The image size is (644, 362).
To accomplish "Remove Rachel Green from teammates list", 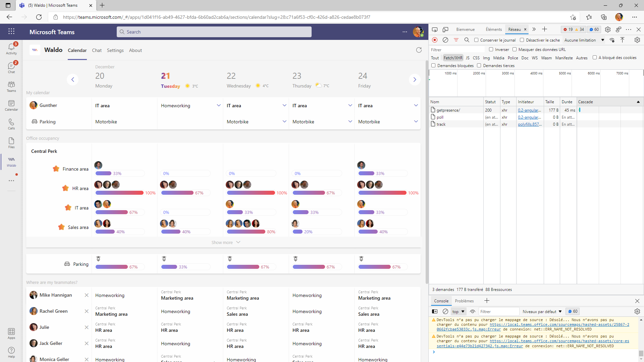I will coord(87,311).
